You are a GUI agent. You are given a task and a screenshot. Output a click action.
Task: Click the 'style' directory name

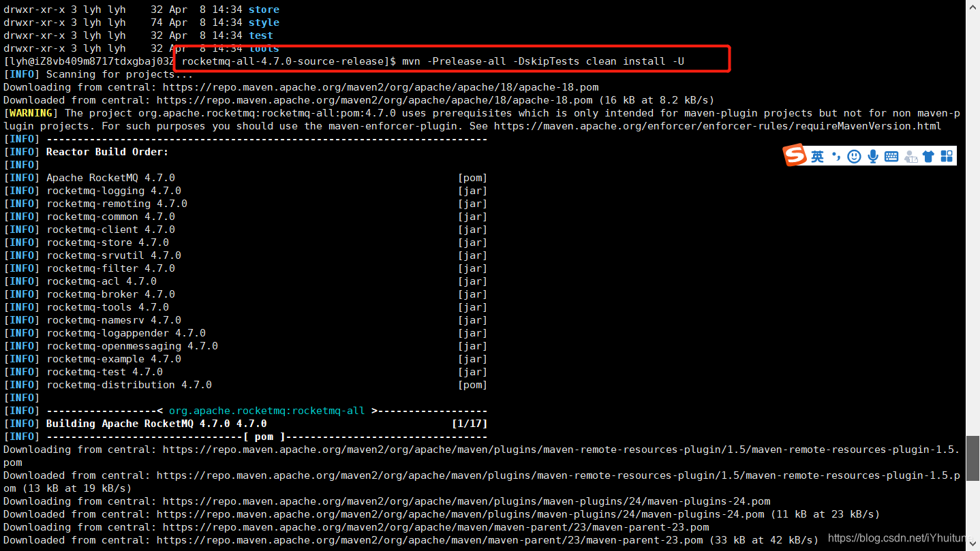point(264,22)
